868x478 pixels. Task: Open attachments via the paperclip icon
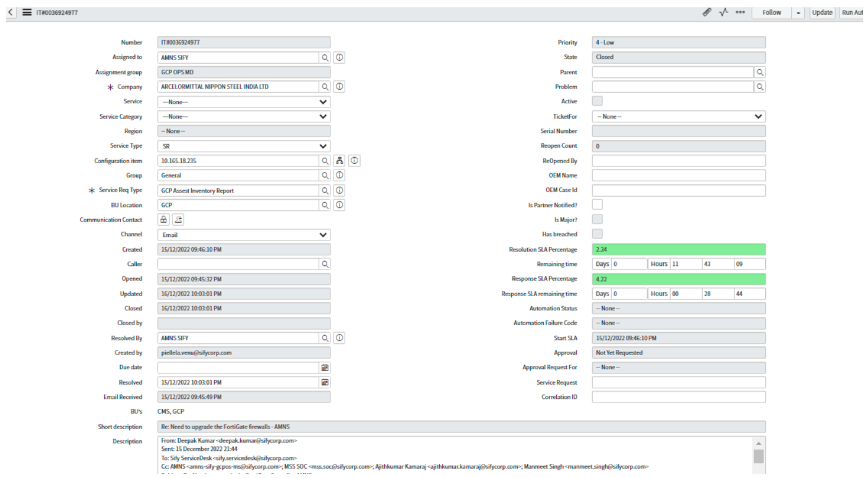click(707, 12)
